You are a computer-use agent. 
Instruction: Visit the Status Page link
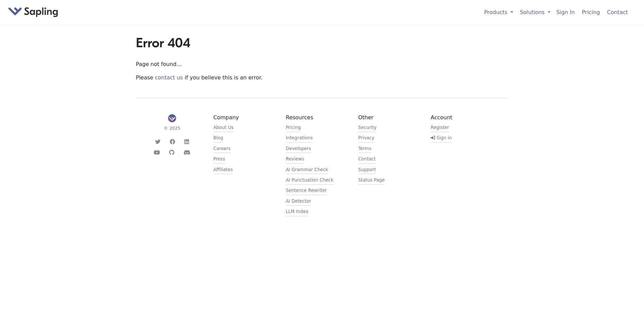371,180
